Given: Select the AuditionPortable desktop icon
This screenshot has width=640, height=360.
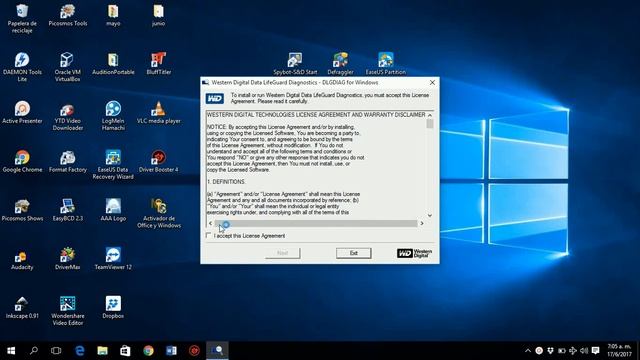Looking at the screenshot, I should [x=113, y=64].
